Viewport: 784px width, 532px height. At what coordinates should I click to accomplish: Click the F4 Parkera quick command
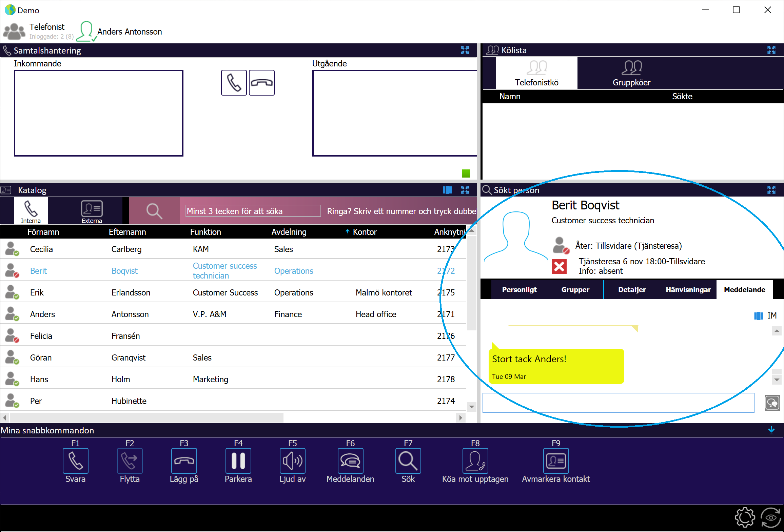[x=238, y=461]
